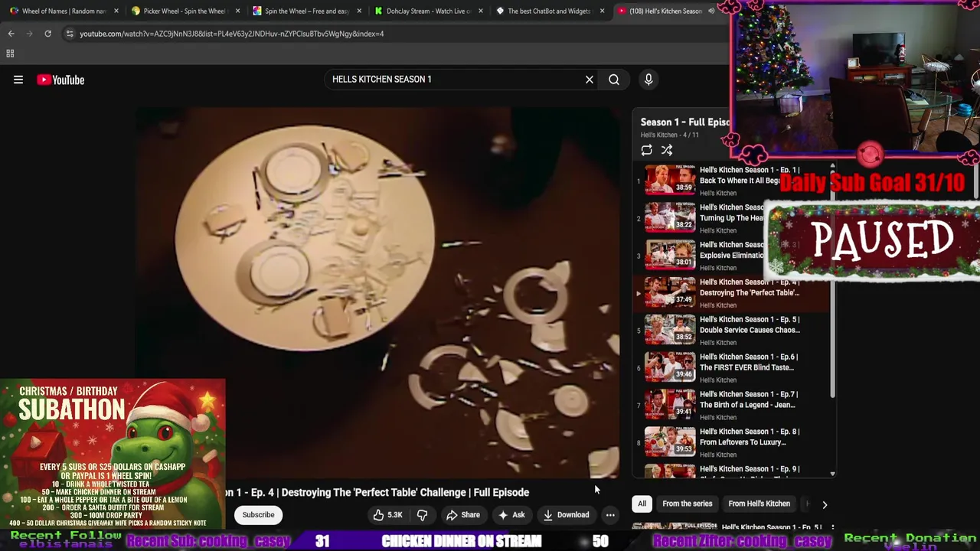
Task: Toggle playlist loop
Action: point(647,150)
